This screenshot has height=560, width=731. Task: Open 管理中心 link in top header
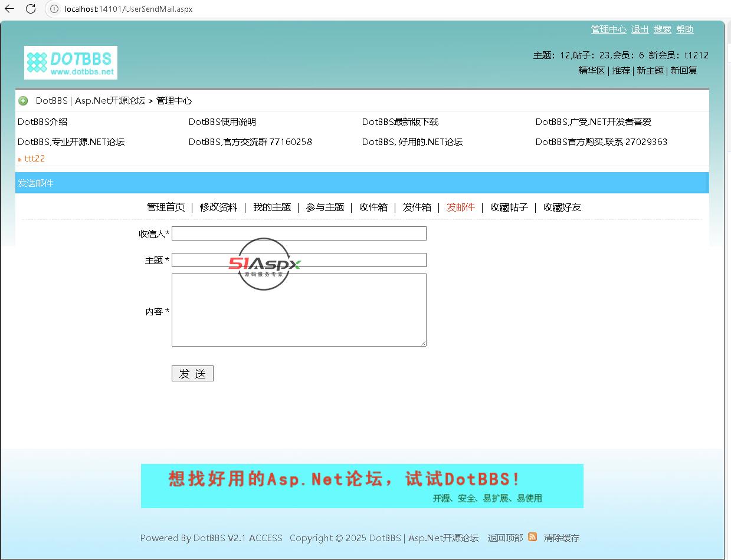coord(609,29)
